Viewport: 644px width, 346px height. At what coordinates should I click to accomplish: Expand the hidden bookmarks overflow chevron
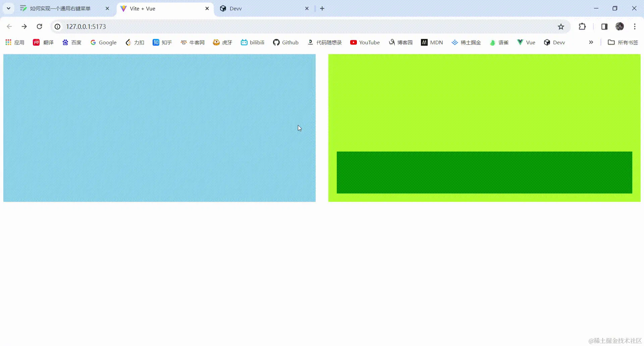591,43
